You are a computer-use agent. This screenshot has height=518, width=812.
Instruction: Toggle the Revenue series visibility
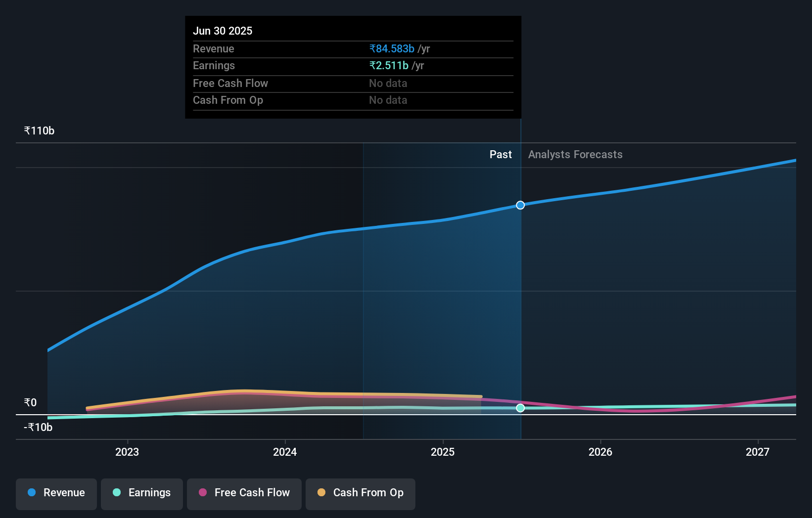56,493
